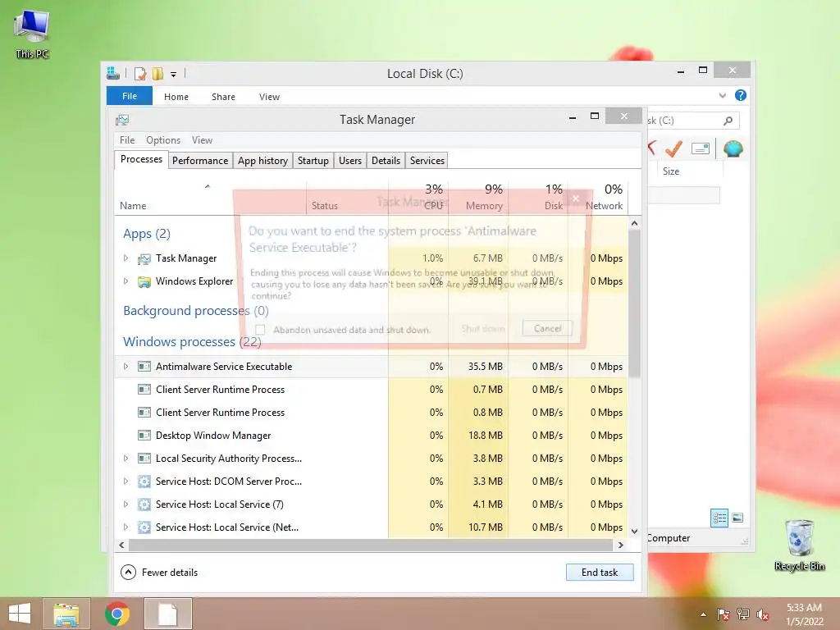
Task: Switch to the Performance tab
Action: [x=200, y=161]
